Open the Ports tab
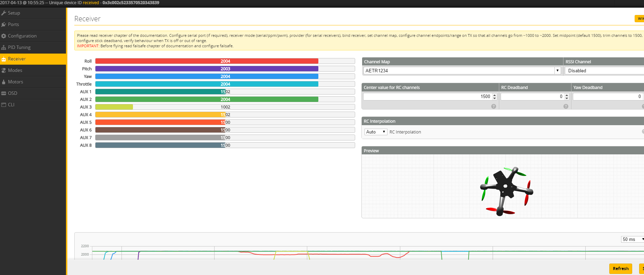644x275 pixels. point(33,24)
